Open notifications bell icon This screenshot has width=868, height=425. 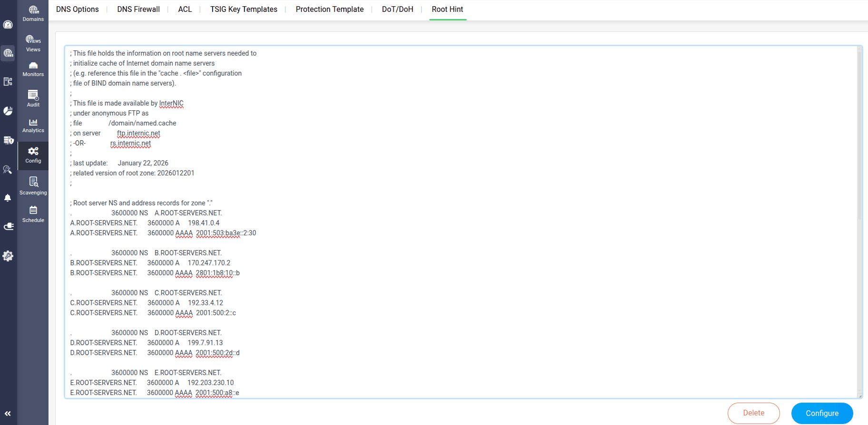coord(8,198)
